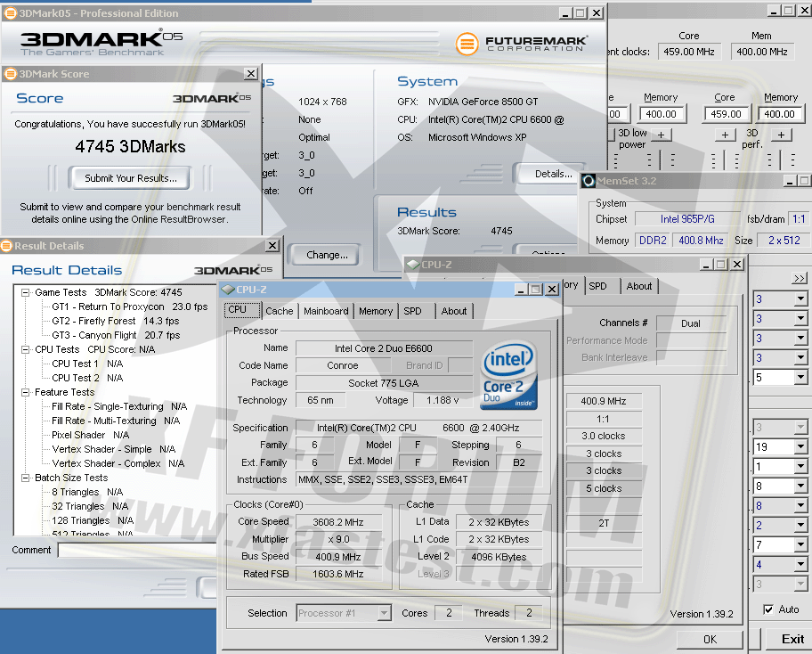Viewport: 812px width, 654px height.
Task: Open the MemSet dropdown showing value 5
Action: pyautogui.click(x=800, y=377)
